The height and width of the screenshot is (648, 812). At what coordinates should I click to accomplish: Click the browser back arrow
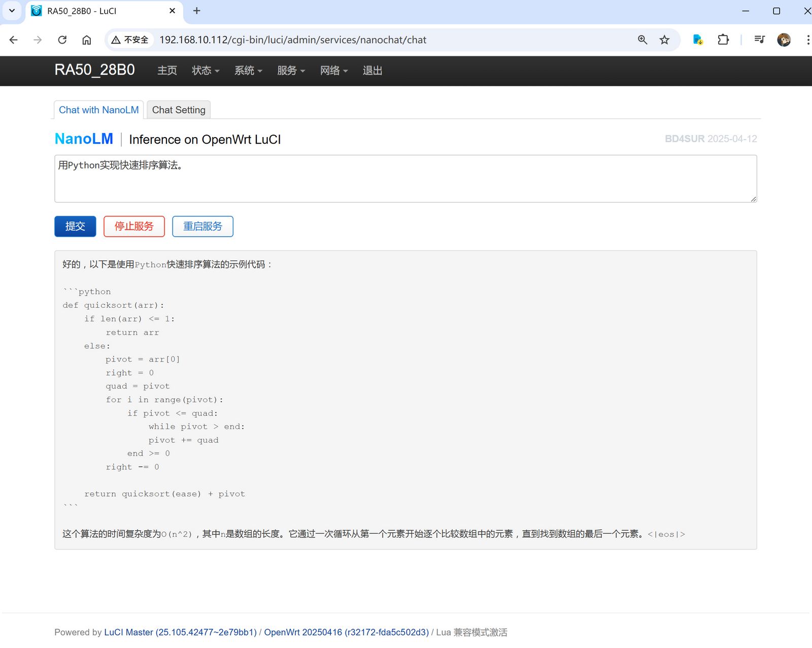(14, 40)
